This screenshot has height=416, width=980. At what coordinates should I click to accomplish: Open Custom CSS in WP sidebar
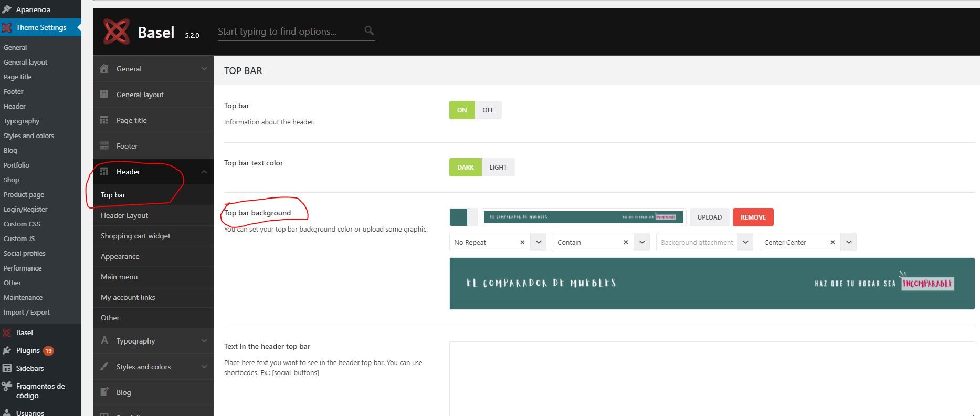click(x=22, y=224)
